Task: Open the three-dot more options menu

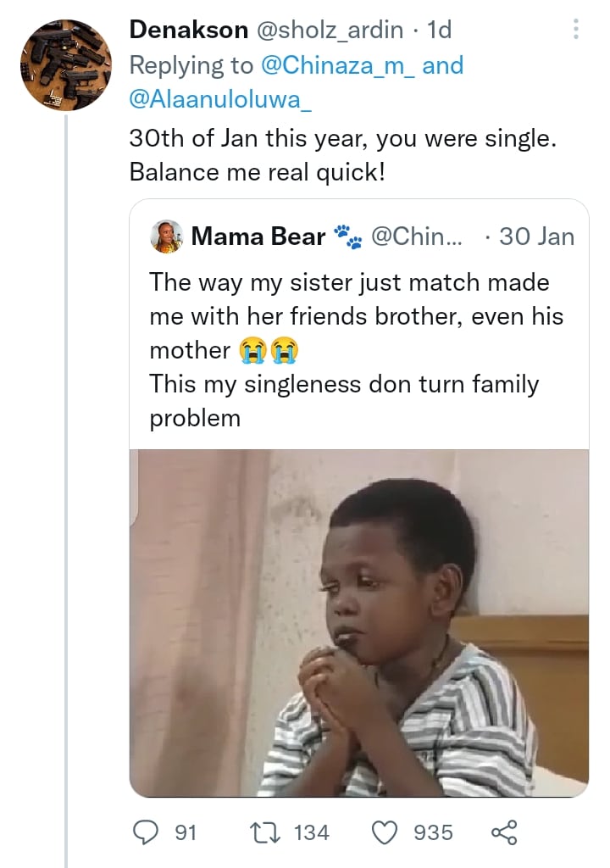Action: [x=575, y=31]
